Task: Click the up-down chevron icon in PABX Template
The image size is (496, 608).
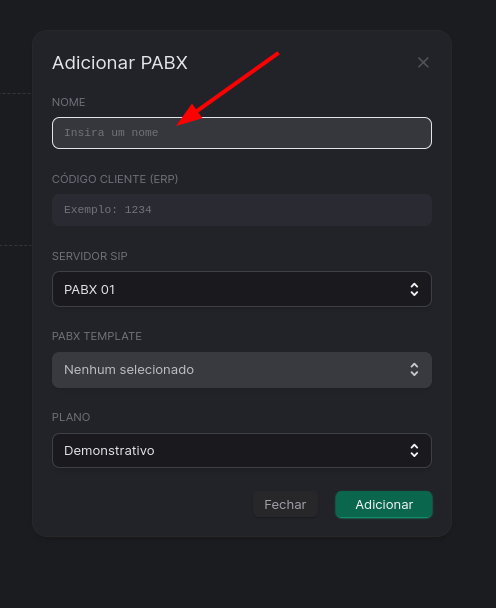Action: tap(414, 370)
